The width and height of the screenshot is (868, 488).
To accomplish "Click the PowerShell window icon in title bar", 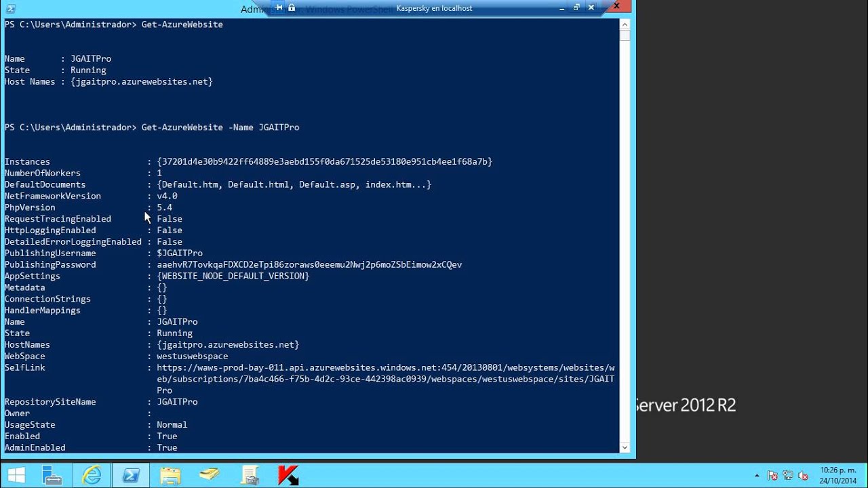I will pyautogui.click(x=9, y=9).
